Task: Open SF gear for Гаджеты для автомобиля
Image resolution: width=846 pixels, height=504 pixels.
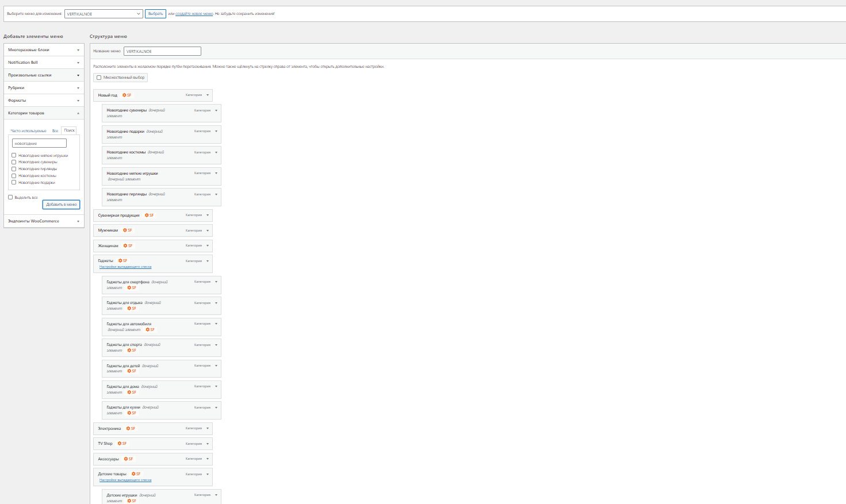Action: 150,330
